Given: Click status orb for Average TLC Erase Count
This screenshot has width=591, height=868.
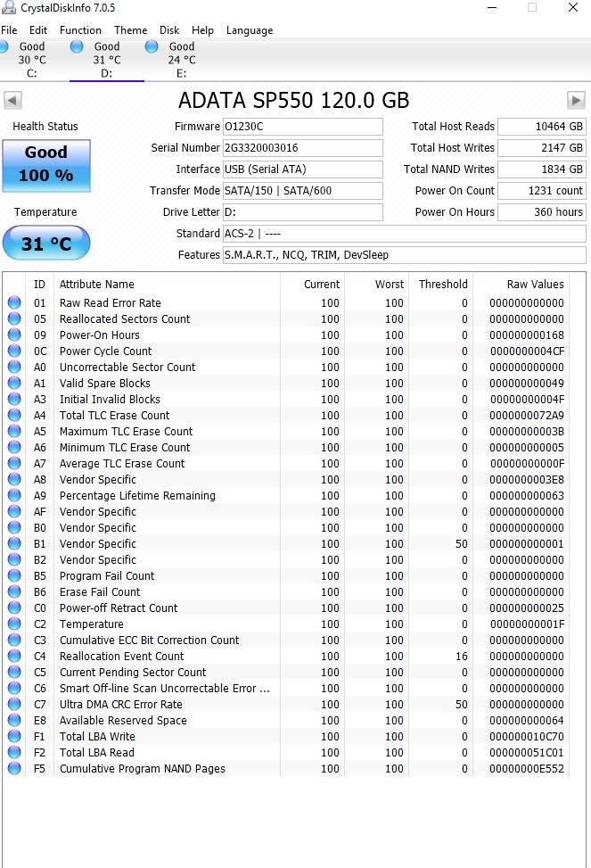Looking at the screenshot, I should click(14, 463).
